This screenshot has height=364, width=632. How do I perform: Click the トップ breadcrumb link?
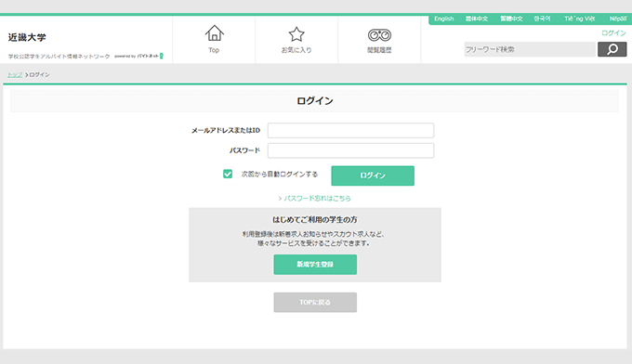coord(15,74)
